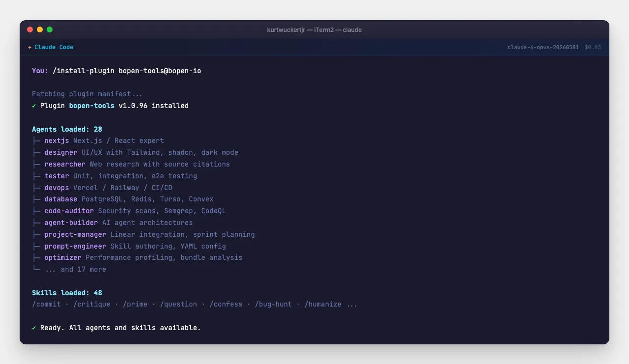629x364 pixels.
Task: Click the green checkmark beside Plugin installed
Action: click(34, 106)
